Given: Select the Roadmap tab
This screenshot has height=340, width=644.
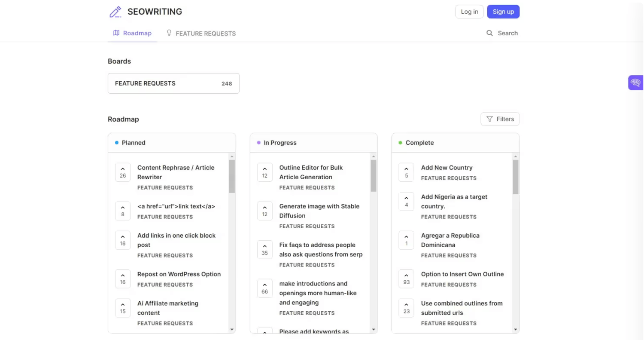Looking at the screenshot, I should 132,33.
